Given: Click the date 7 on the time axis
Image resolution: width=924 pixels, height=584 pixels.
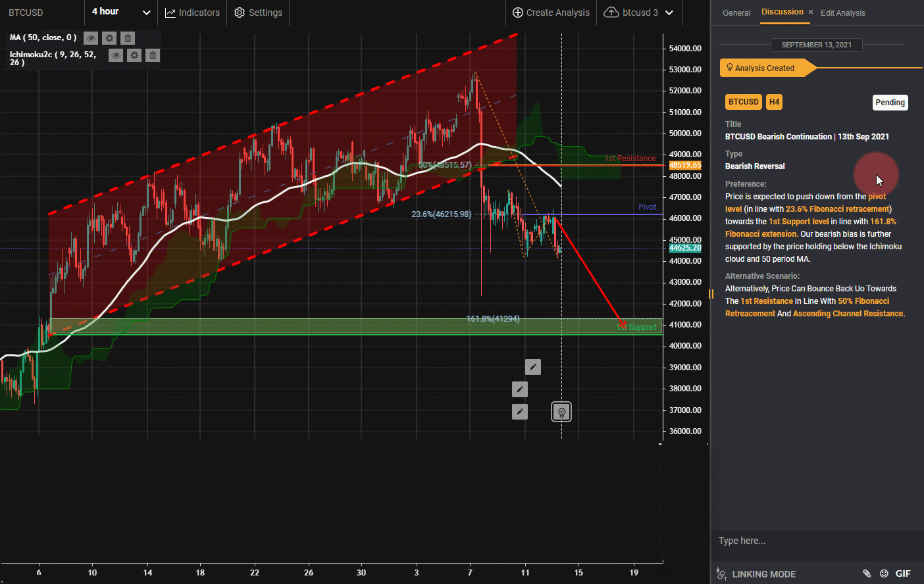Looking at the screenshot, I should [x=470, y=573].
